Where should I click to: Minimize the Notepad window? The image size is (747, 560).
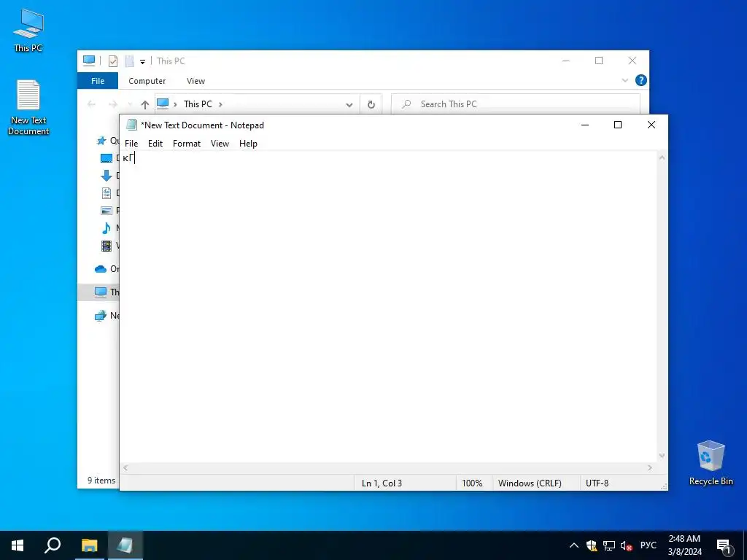pos(585,125)
